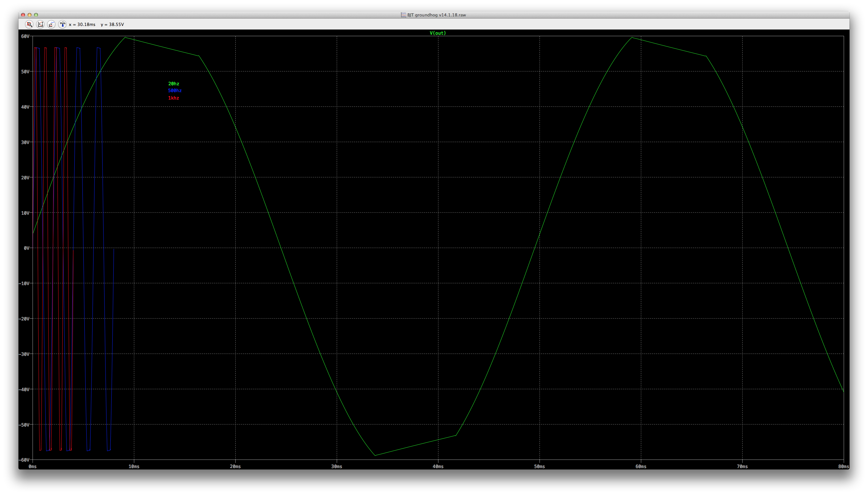Click the red 1khz annotation label
Viewport: 868px width, 495px height.
click(x=173, y=98)
